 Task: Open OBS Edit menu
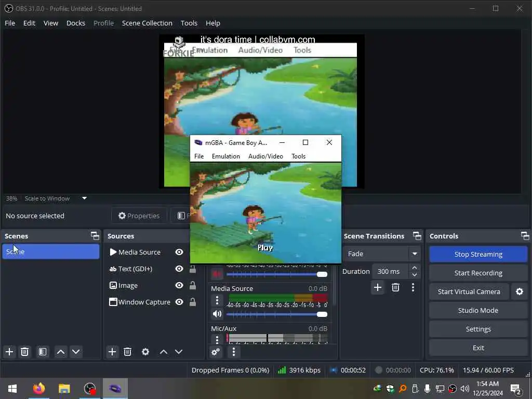point(29,23)
